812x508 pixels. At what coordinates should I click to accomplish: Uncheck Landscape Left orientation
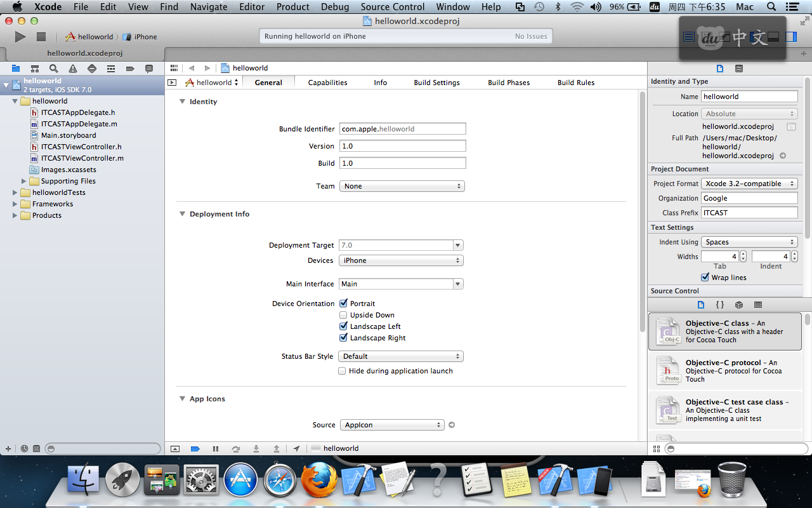click(343, 326)
